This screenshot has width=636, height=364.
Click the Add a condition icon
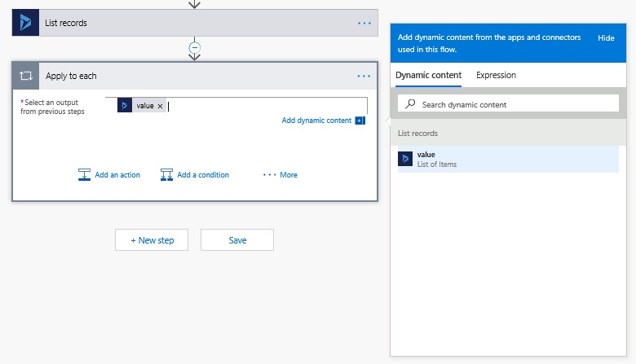click(x=166, y=174)
